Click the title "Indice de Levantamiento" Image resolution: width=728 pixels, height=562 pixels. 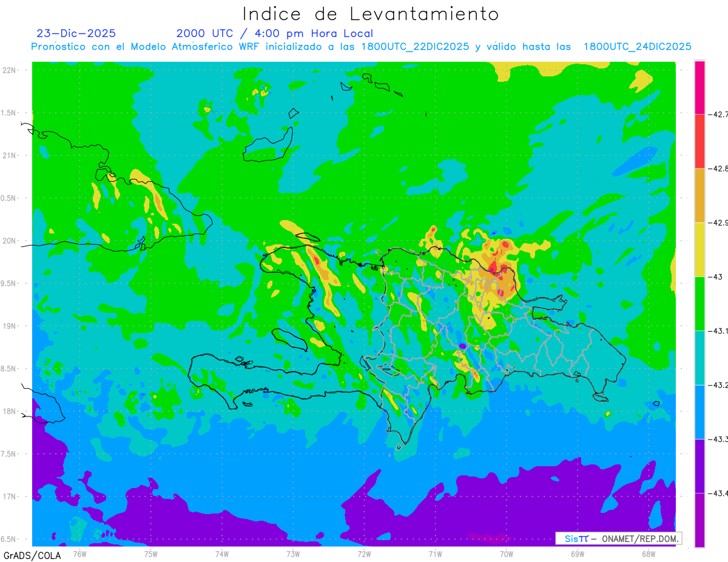pos(371,13)
